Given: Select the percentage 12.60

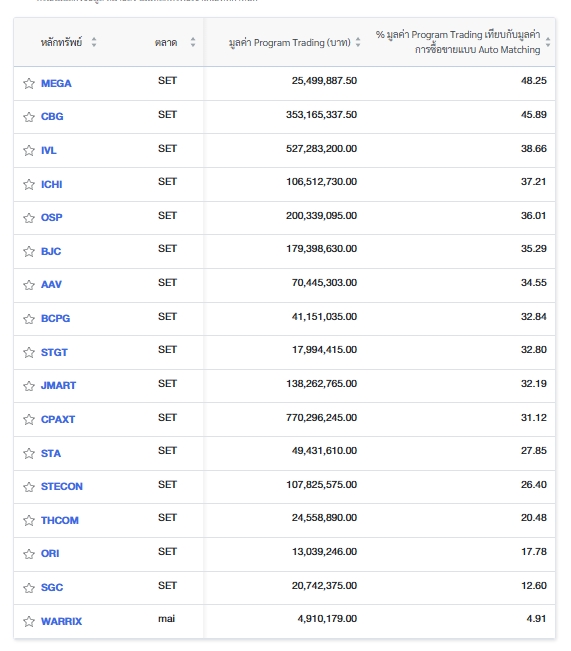Looking at the screenshot, I should pyautogui.click(x=534, y=585).
